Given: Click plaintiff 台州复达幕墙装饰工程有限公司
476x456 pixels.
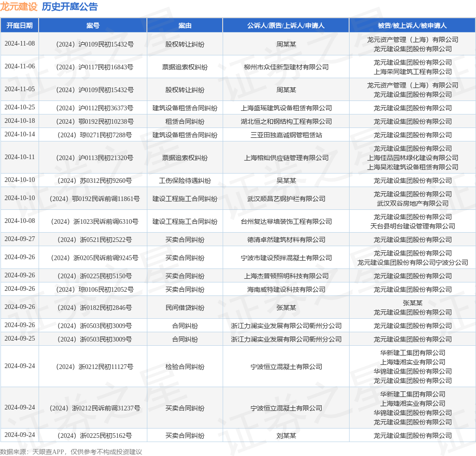Looking at the screenshot, I should click(x=286, y=222).
